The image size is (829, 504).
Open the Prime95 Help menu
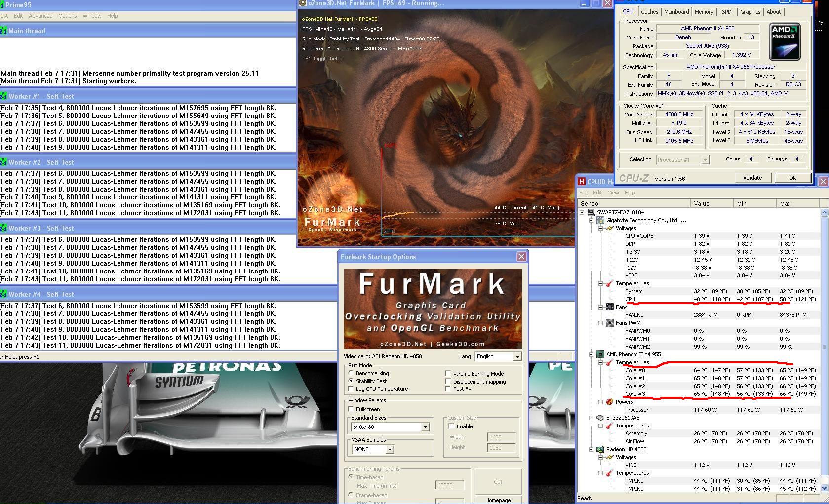click(112, 16)
